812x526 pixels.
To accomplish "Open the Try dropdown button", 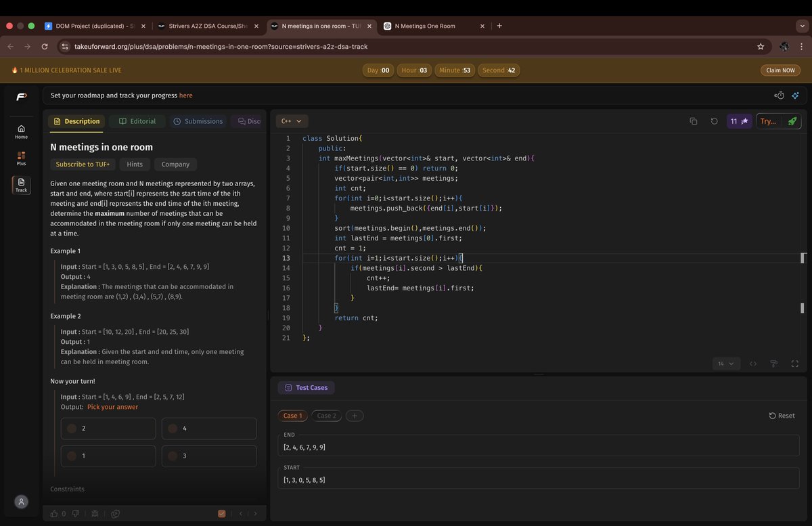I will coord(769,121).
